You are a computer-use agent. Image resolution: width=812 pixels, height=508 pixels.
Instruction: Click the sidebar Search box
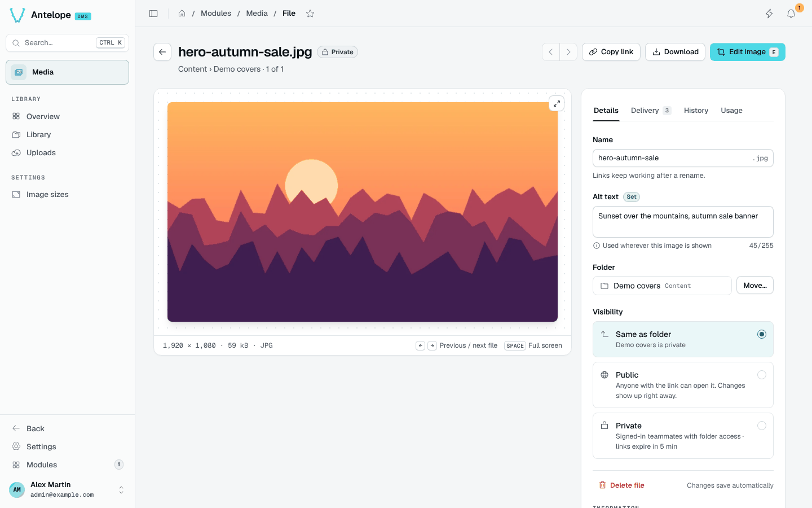click(x=67, y=43)
